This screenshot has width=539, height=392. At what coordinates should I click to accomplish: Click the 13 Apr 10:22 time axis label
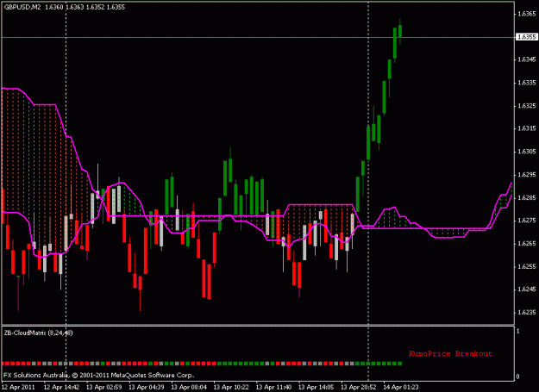(231, 387)
